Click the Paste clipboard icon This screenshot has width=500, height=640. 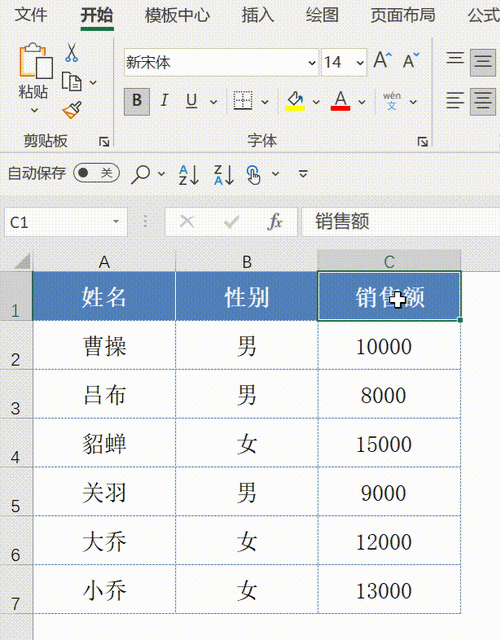coord(36,61)
